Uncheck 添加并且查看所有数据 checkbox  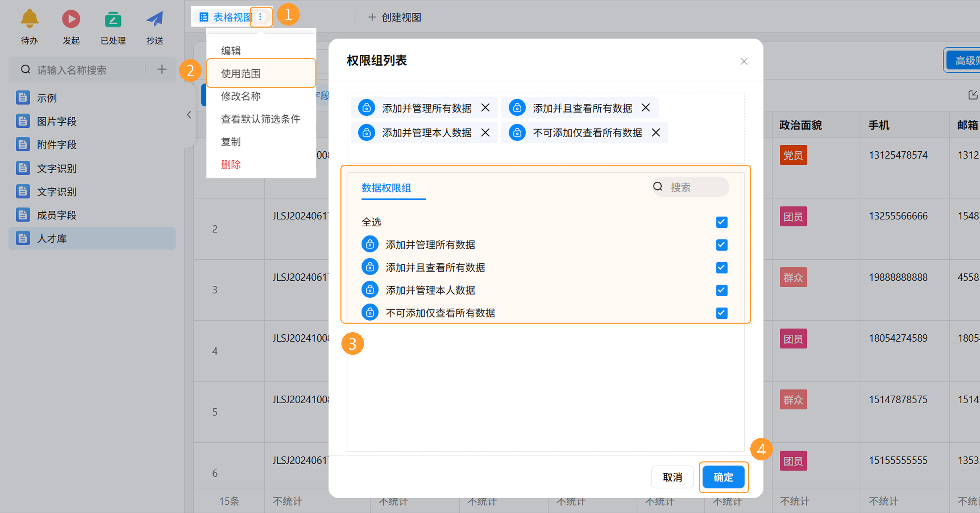721,267
